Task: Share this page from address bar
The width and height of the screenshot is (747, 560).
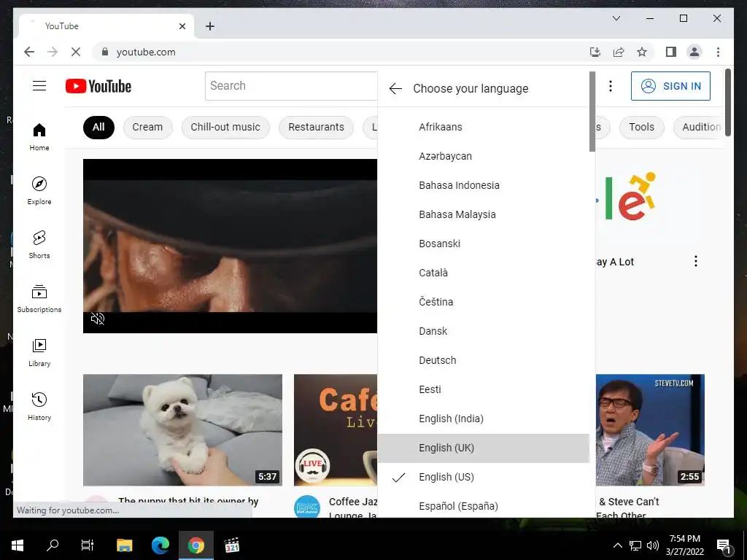Action: click(x=619, y=52)
